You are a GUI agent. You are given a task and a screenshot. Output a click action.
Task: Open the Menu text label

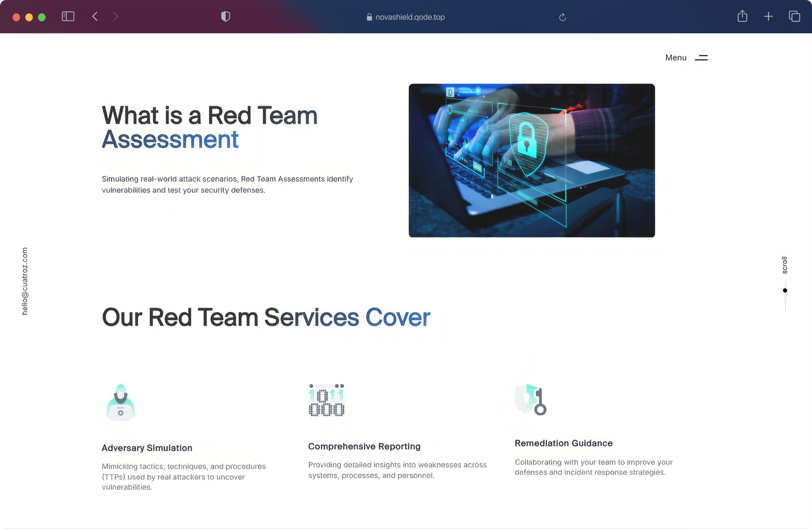pos(675,58)
